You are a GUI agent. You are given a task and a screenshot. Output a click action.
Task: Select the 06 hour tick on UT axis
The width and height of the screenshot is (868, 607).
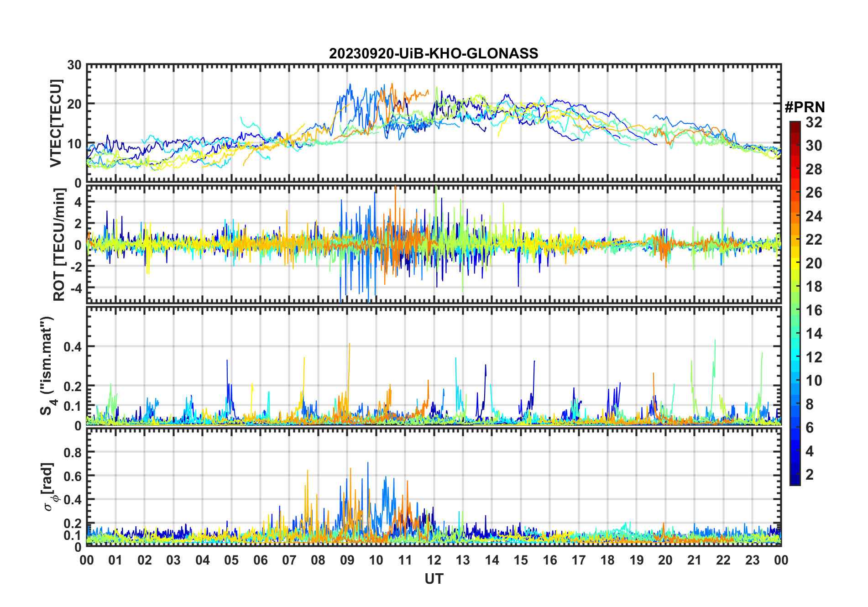[260, 560]
